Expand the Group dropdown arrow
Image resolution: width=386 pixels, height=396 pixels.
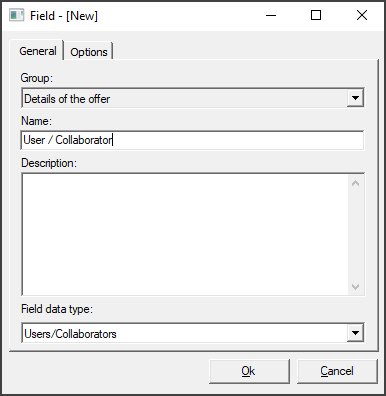(355, 98)
